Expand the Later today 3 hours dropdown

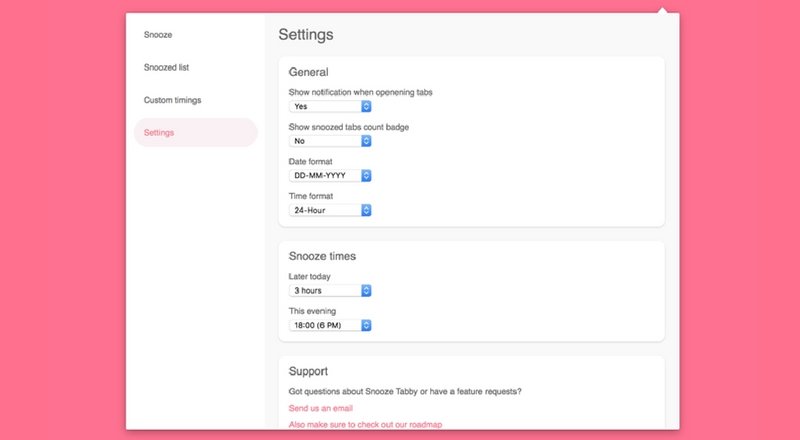(x=330, y=290)
